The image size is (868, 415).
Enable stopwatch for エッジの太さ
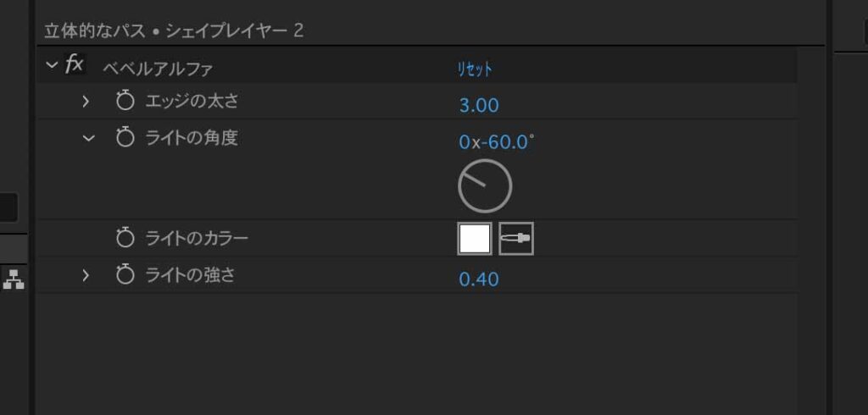(125, 102)
